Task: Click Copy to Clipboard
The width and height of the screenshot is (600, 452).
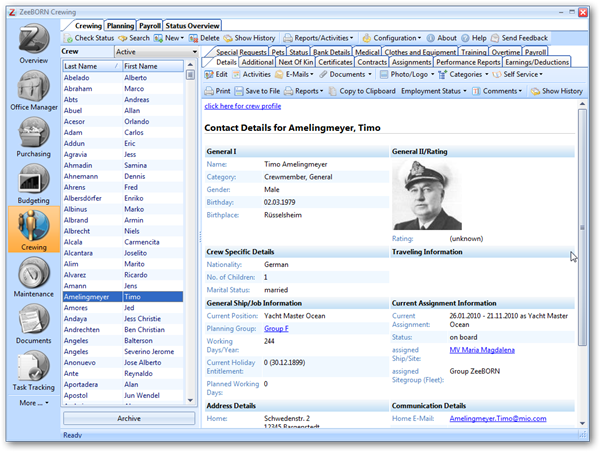Action: pyautogui.click(x=362, y=91)
